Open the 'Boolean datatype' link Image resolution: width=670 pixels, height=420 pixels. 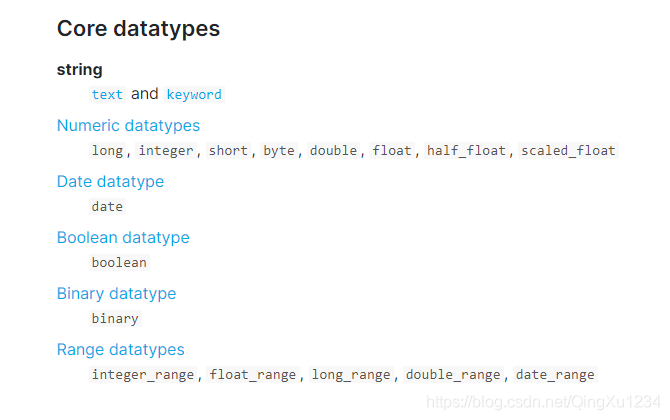coord(123,238)
